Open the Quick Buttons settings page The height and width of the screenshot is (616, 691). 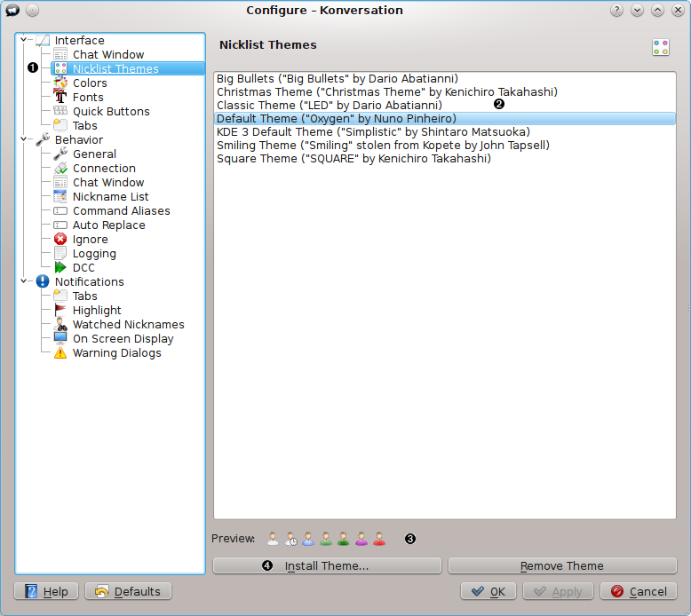[110, 111]
